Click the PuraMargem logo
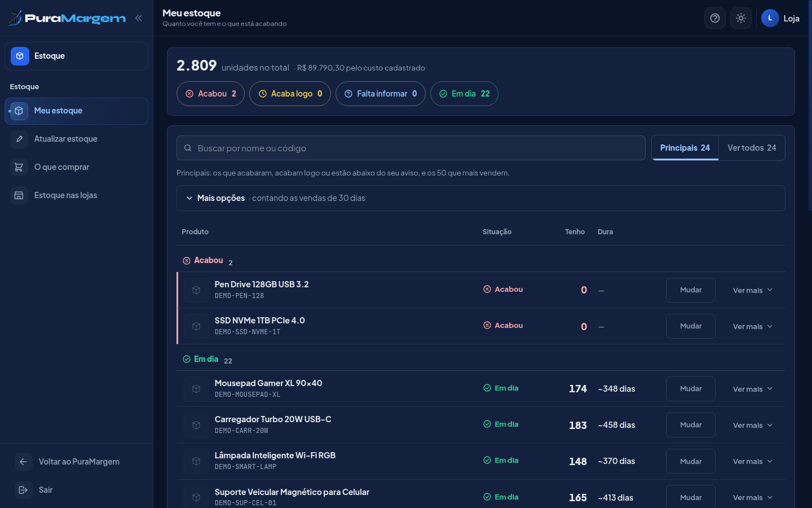The width and height of the screenshot is (812, 508). click(x=67, y=18)
